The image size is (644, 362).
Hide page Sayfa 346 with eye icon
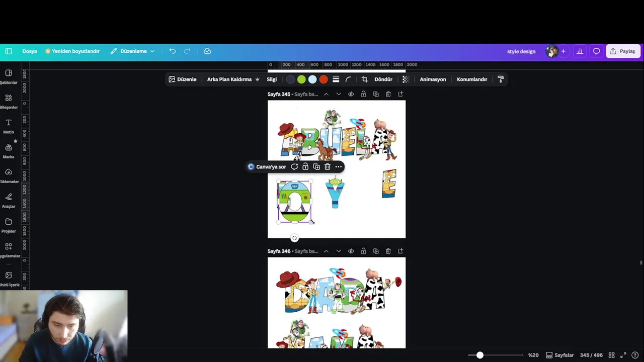click(351, 251)
